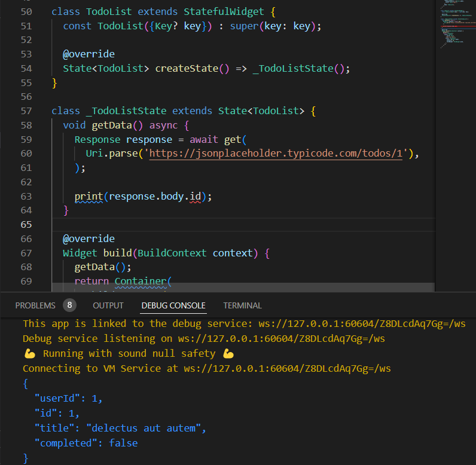Click the underlined print call on line 63
Image resolution: width=476 pixels, height=465 pixels.
tap(89, 197)
